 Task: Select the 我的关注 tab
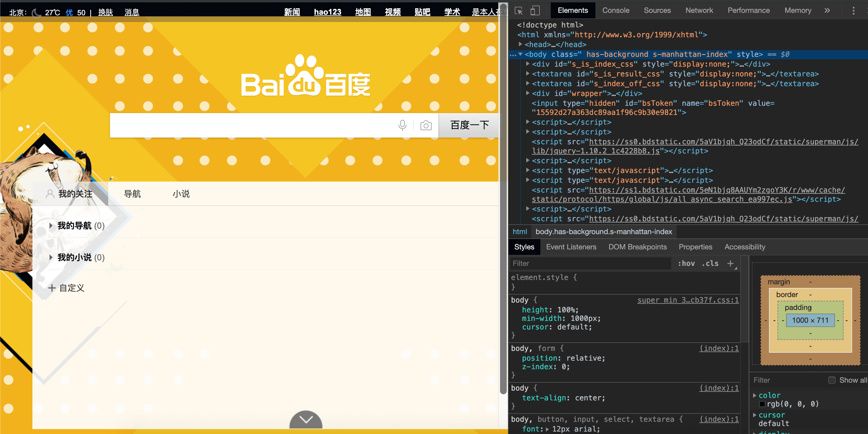(x=70, y=194)
